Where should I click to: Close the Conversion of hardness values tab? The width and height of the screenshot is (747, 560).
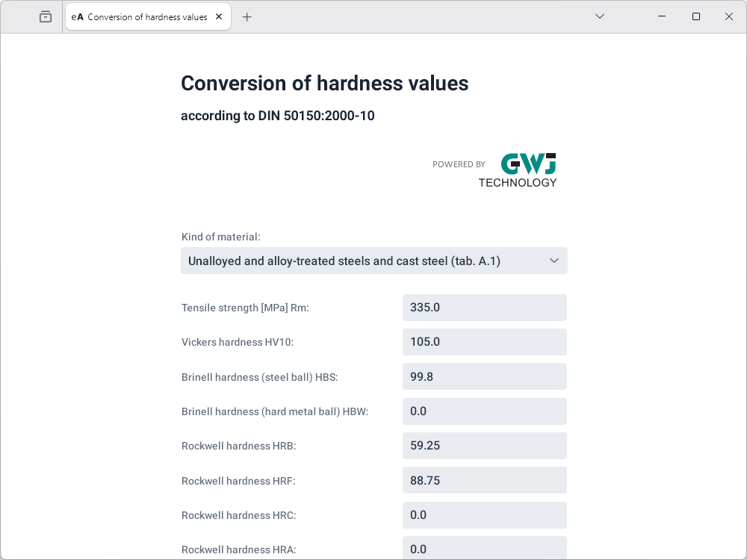219,16
